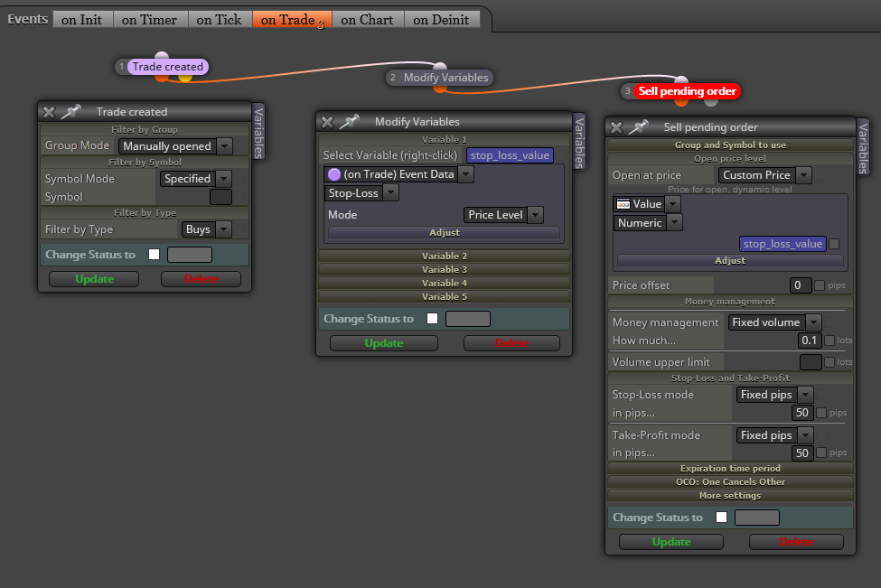Toggle the How much lots checkbox

[x=829, y=341]
